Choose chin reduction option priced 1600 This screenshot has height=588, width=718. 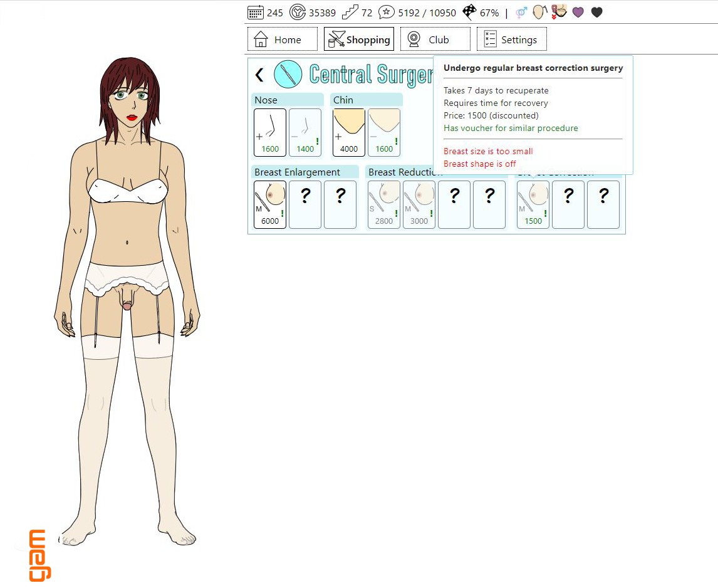tap(384, 132)
